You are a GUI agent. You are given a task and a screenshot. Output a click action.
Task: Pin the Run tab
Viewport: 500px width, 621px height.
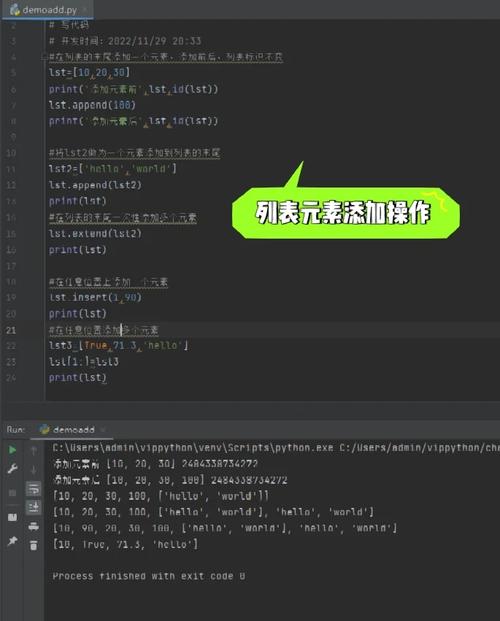pos(12,540)
